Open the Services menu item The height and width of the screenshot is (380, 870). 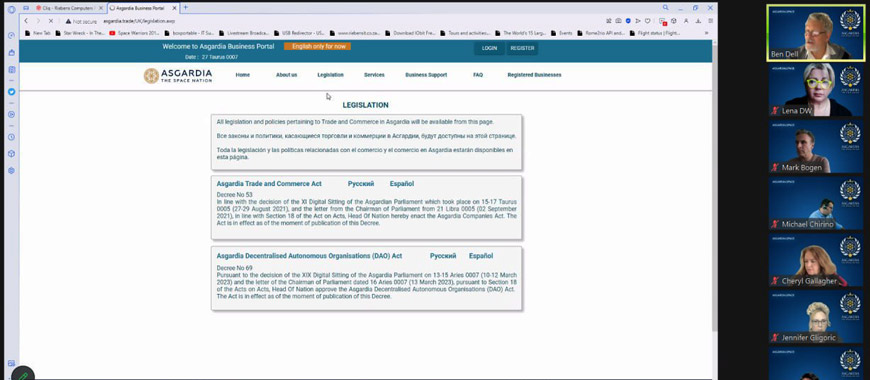coord(374,75)
